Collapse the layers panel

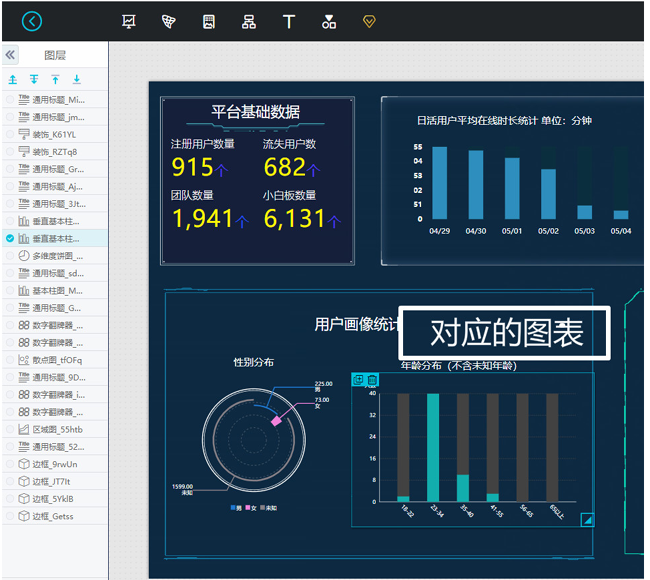pyautogui.click(x=10, y=55)
